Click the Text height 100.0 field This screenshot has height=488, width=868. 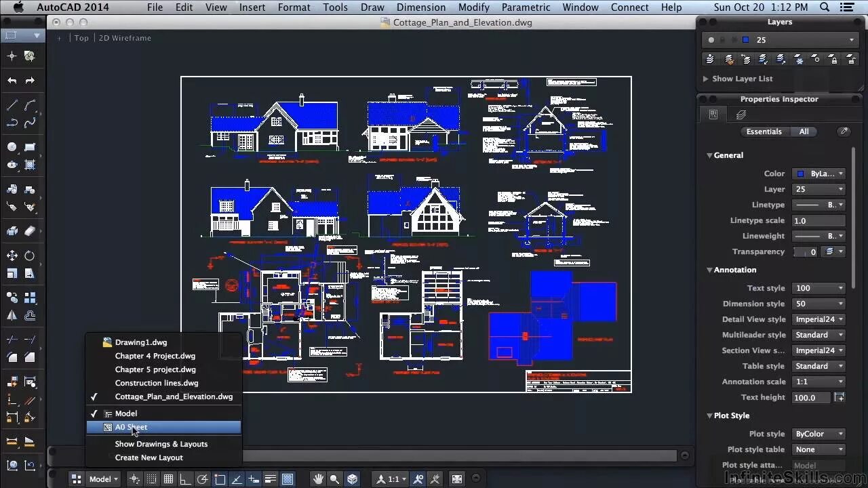(x=812, y=397)
